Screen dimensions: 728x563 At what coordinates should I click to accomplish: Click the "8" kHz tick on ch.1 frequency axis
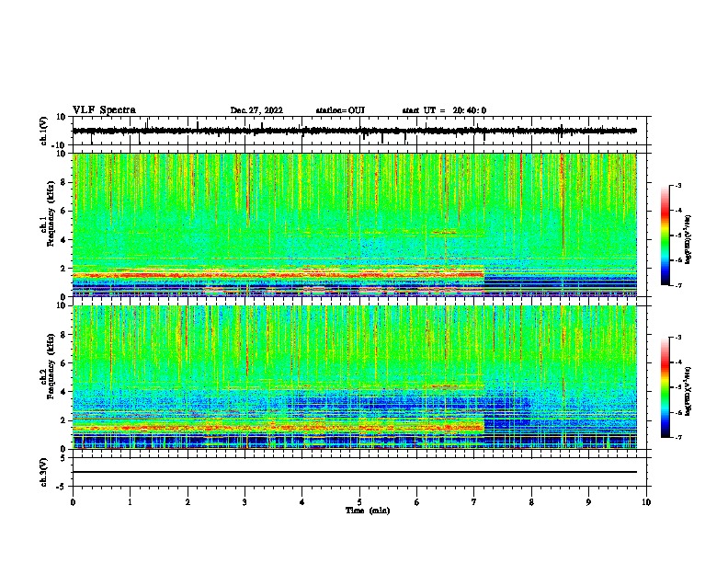point(64,182)
